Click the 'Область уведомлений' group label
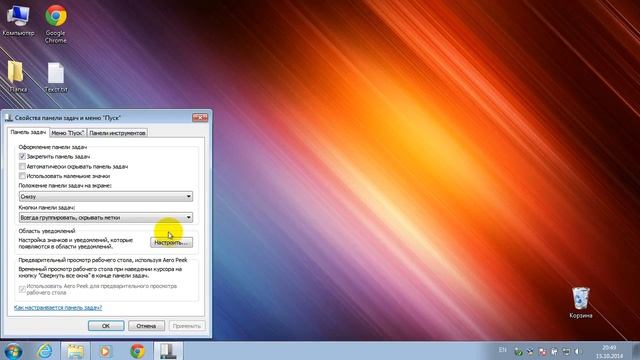Screen dimensions: 640x360 (47, 231)
